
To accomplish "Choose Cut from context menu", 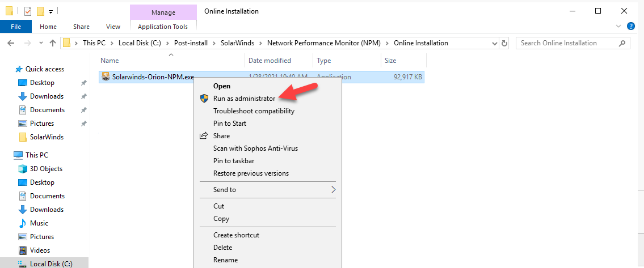I will (218, 206).
